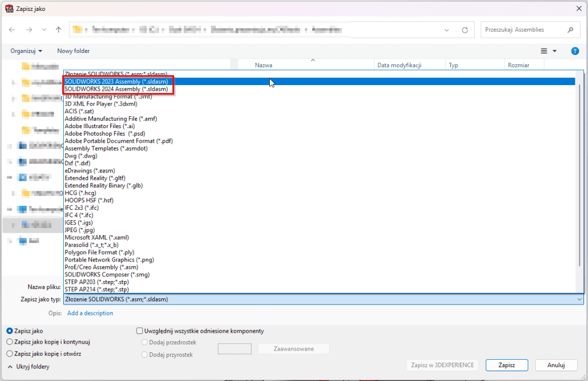This screenshot has width=588, height=381.
Task: Click the search magnifier icon
Action: pos(570,30)
